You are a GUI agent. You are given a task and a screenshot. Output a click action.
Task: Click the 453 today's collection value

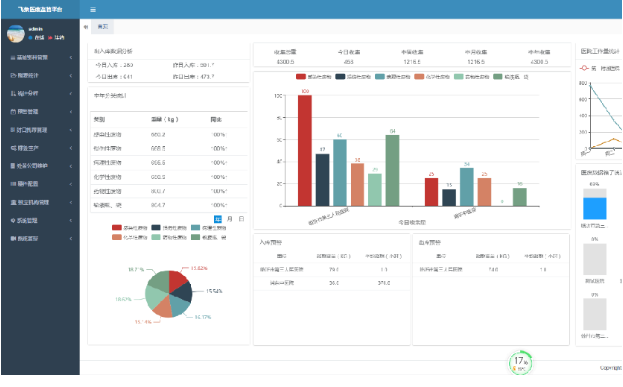[348, 62]
